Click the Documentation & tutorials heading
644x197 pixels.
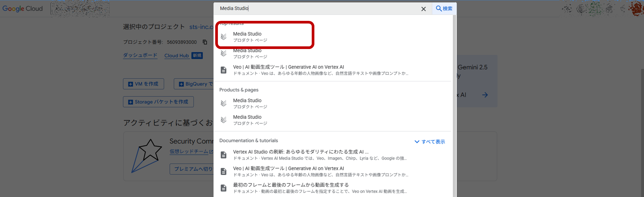(x=249, y=141)
